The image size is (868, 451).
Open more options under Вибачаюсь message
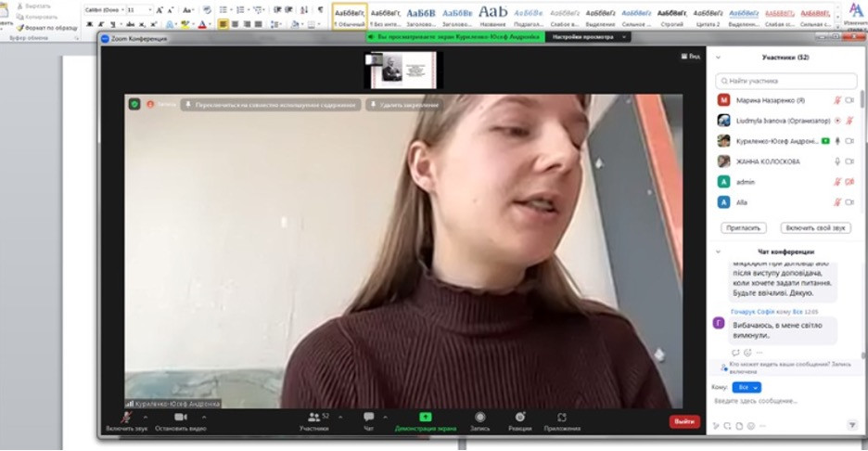759,353
